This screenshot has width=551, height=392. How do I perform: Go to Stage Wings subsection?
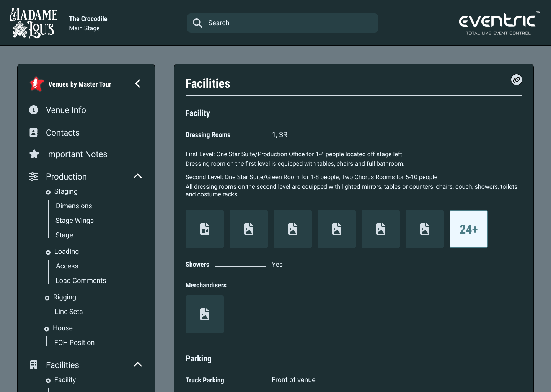[x=75, y=220]
